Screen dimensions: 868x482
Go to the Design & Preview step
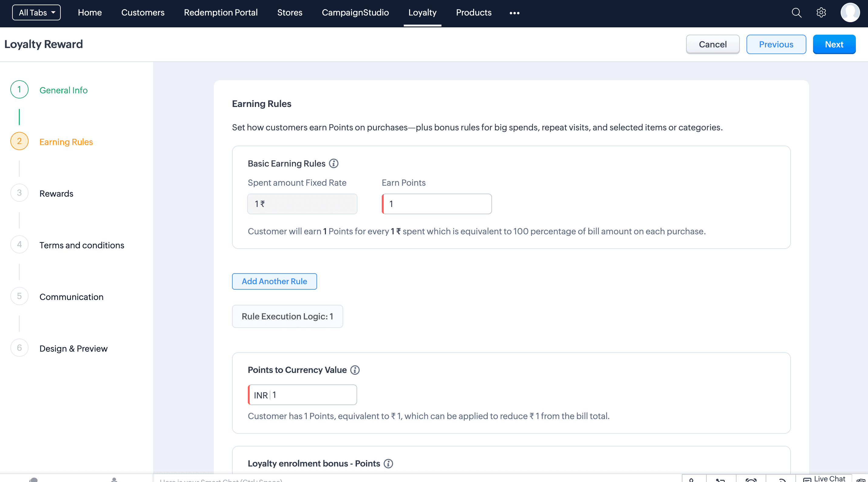tap(73, 348)
